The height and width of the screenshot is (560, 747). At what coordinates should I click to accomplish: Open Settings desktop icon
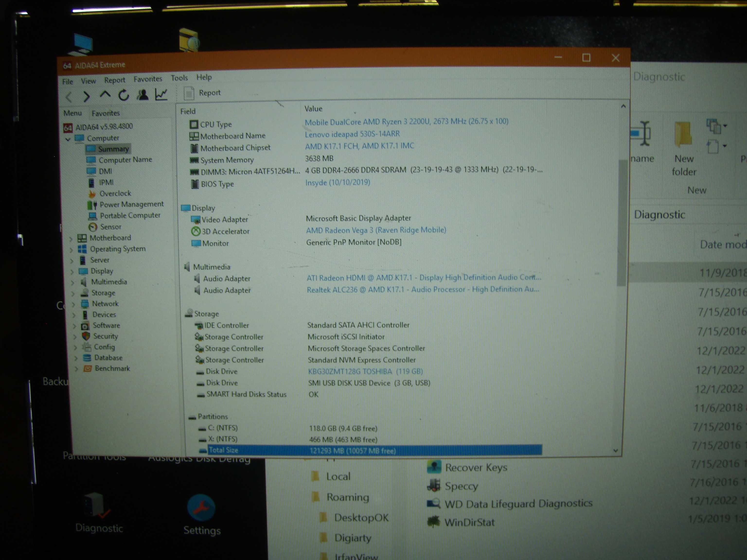pos(202,515)
